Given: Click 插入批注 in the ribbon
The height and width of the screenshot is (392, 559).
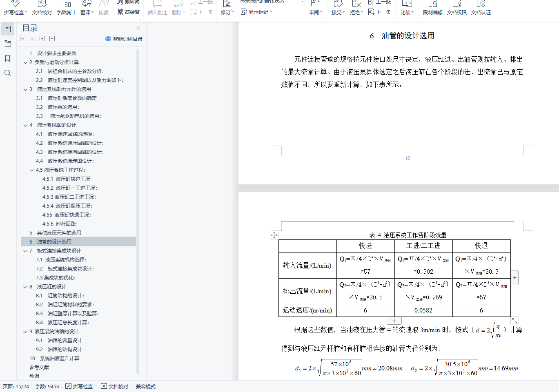Looking at the screenshot, I should [158, 12].
